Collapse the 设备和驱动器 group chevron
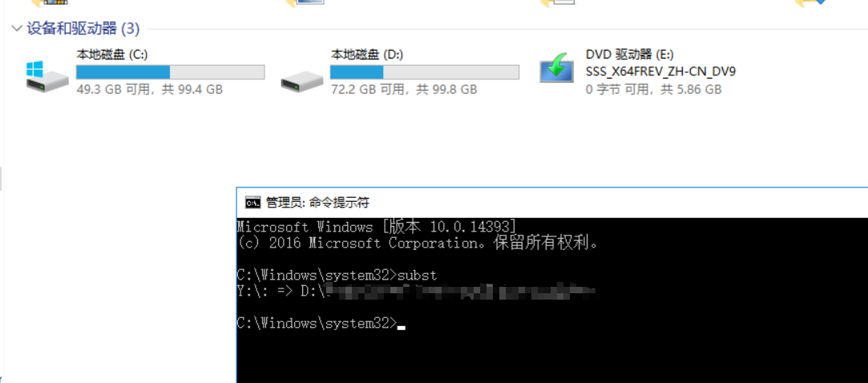 click(x=17, y=28)
